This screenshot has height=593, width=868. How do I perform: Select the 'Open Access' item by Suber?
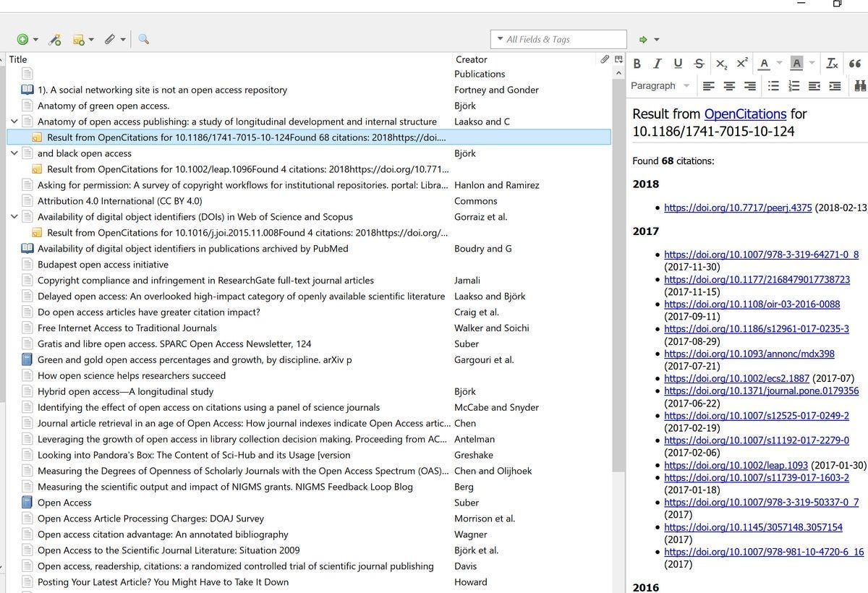point(64,503)
